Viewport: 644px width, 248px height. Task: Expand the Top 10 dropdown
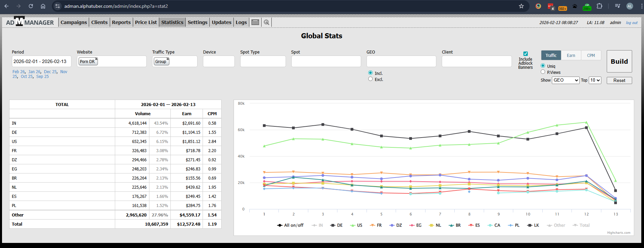click(x=595, y=80)
